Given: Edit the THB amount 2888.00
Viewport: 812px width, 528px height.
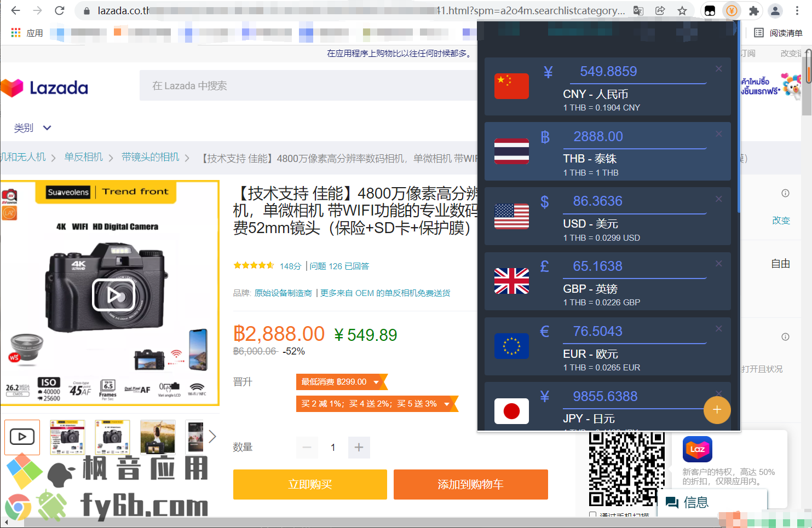Looking at the screenshot, I should point(635,136).
